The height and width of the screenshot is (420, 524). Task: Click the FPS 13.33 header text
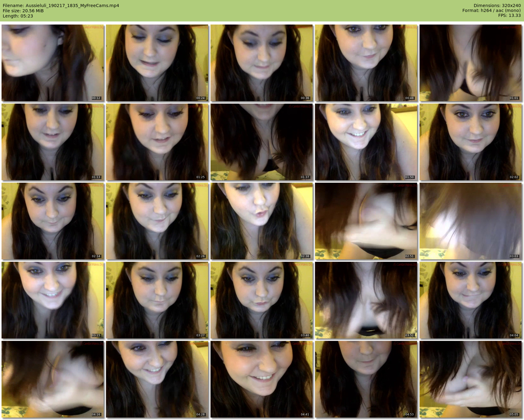coord(509,15)
